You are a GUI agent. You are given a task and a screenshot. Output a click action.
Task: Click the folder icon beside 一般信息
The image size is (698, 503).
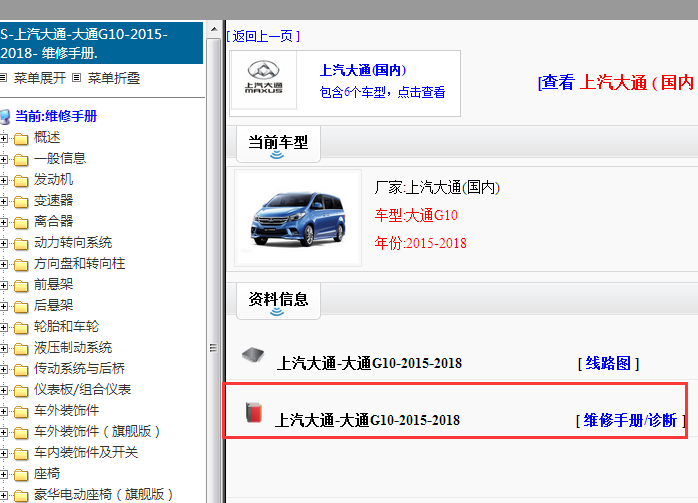20,160
